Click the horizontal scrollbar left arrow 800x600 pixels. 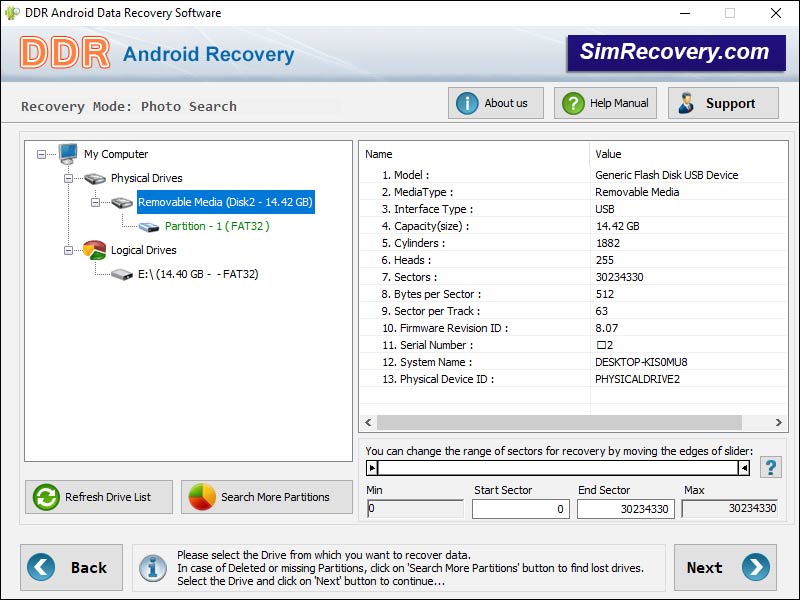[368, 422]
